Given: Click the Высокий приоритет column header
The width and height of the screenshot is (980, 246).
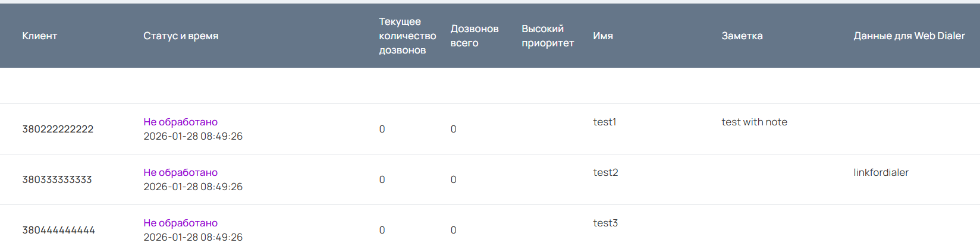Looking at the screenshot, I should 547,36.
